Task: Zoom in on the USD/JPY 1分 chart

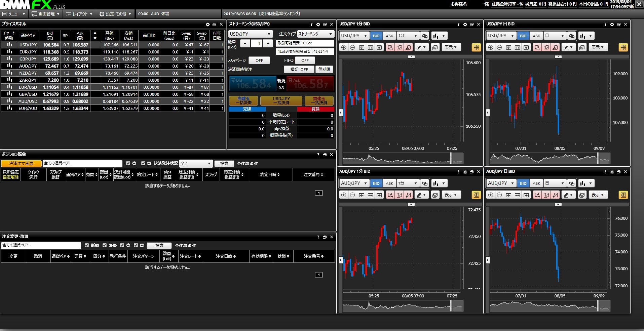Action: [x=343, y=47]
